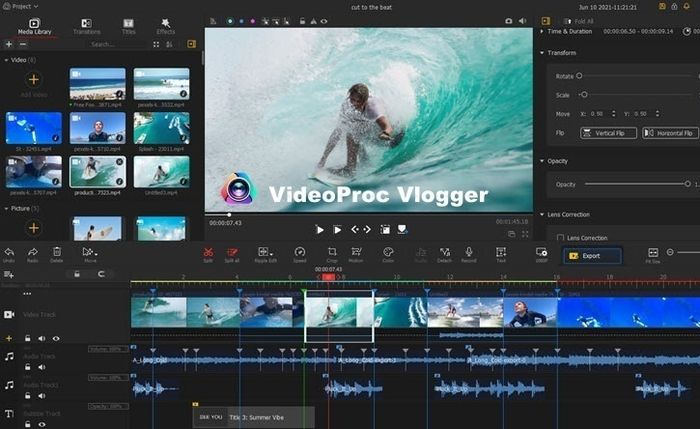Screen dimensions: 700x429
Task: Select the product 7323.mp4 thumbnail
Action: point(97,171)
